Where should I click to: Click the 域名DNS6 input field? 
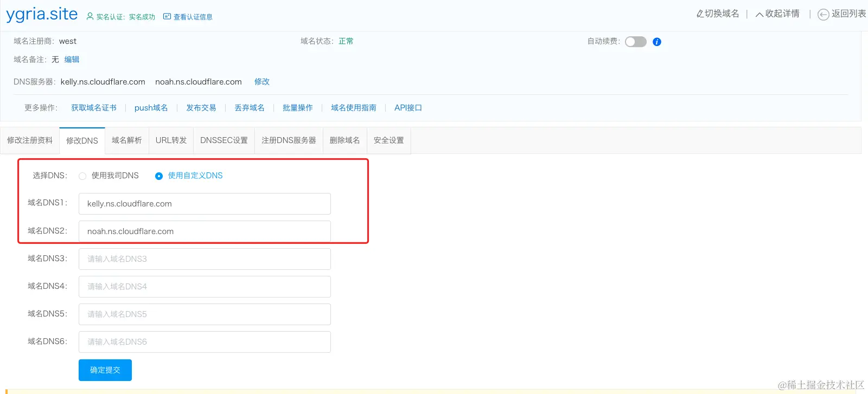[x=205, y=342]
